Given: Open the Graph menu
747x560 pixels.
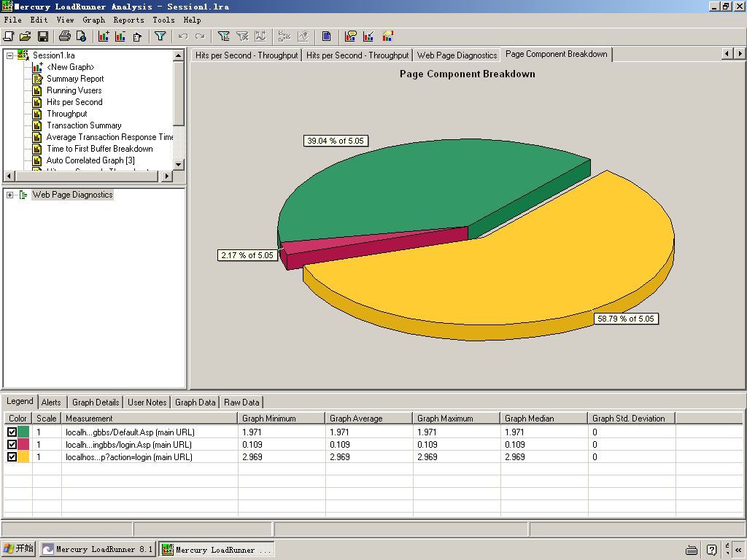Looking at the screenshot, I should [94, 20].
